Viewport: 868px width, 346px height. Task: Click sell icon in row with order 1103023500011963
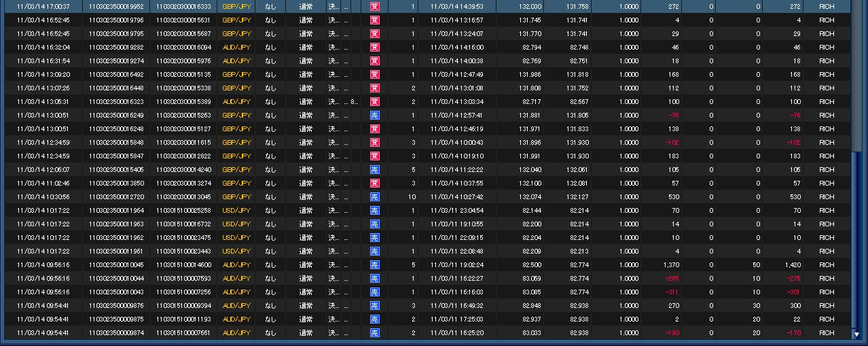point(374,224)
